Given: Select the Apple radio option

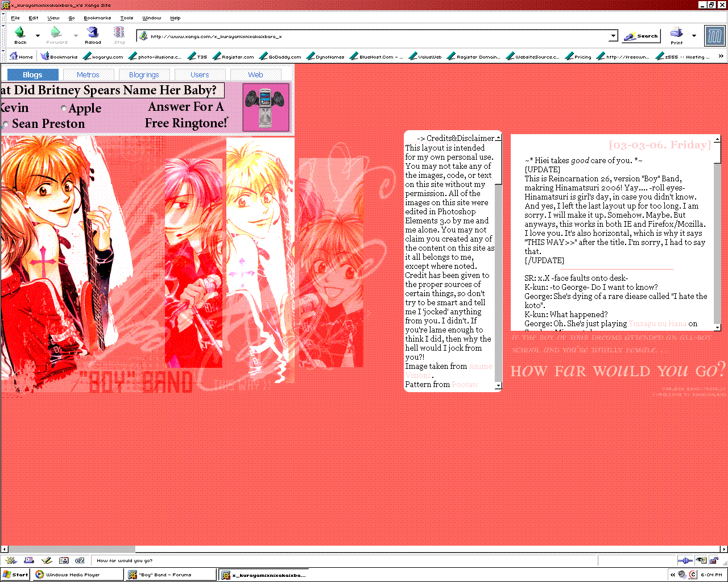Looking at the screenshot, I should [64, 109].
